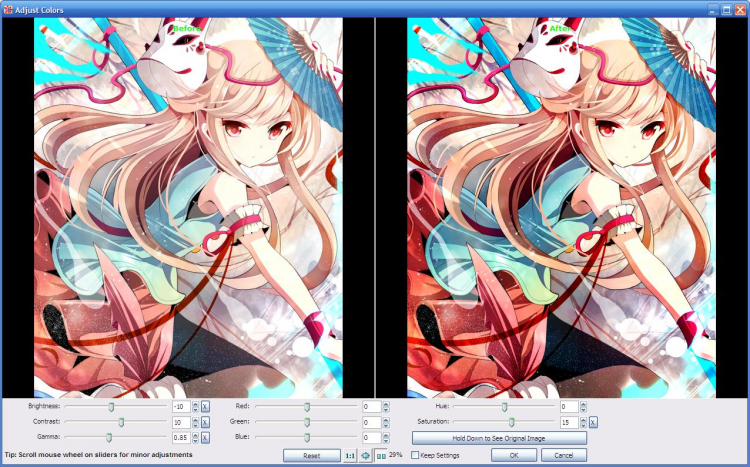
Task: Click the Brightness value spinner arrows
Action: click(195, 407)
